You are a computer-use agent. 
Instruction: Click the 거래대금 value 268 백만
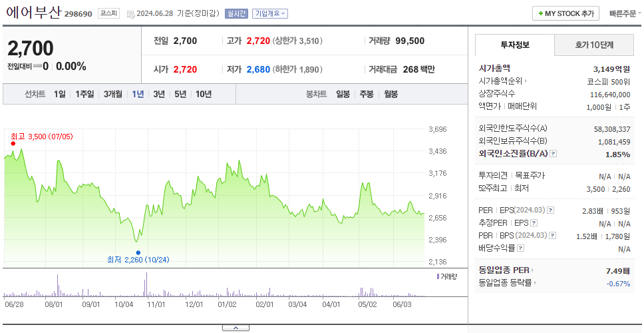pos(419,69)
